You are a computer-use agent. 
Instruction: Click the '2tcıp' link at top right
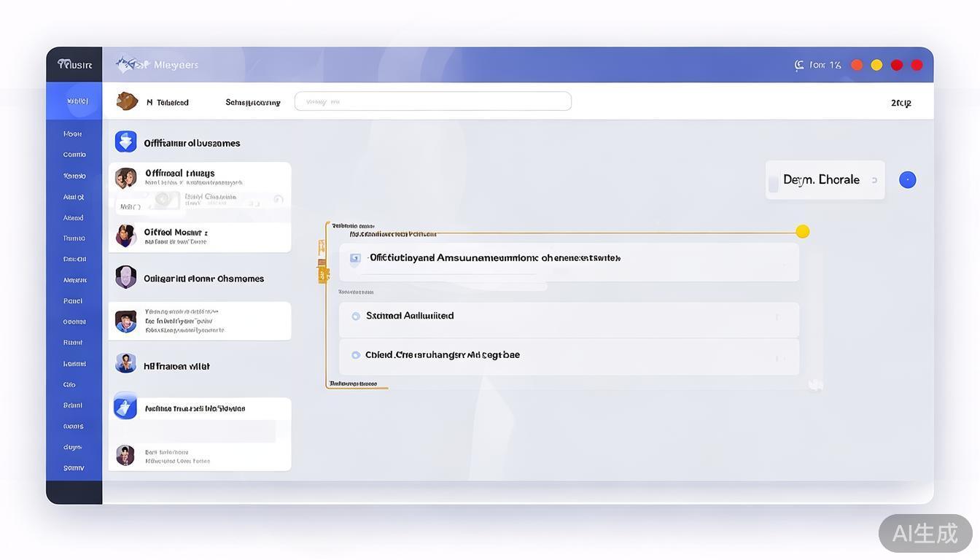(901, 103)
